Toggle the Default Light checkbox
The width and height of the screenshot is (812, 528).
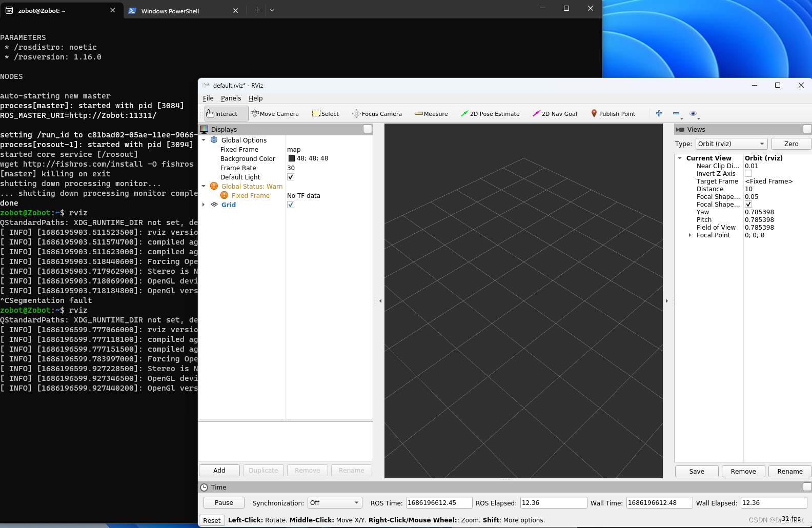291,177
